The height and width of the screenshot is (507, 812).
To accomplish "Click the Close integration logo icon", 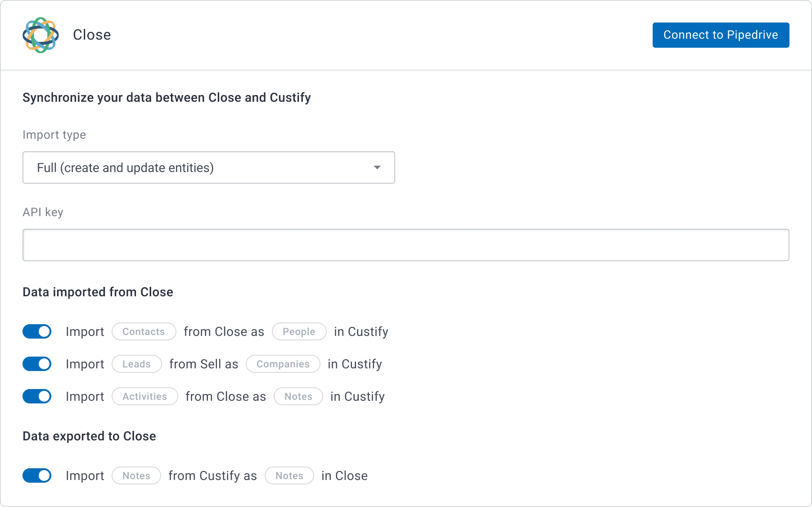I will click(41, 35).
